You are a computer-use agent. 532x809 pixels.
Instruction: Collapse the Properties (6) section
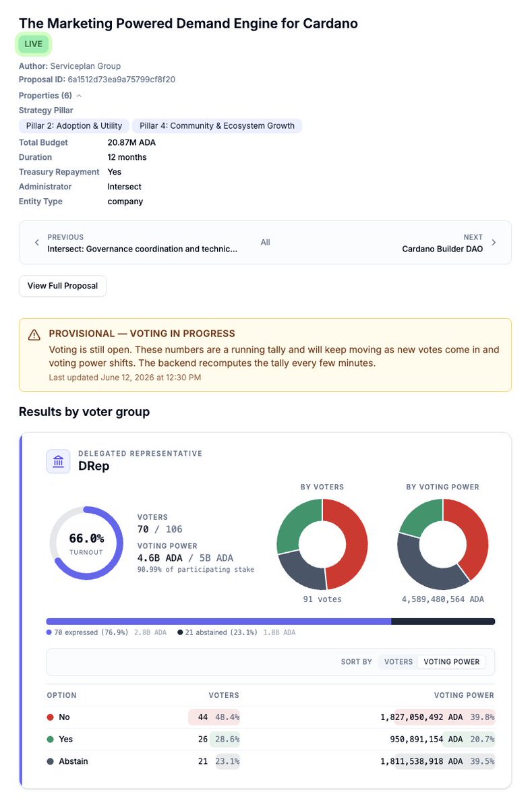[x=51, y=96]
